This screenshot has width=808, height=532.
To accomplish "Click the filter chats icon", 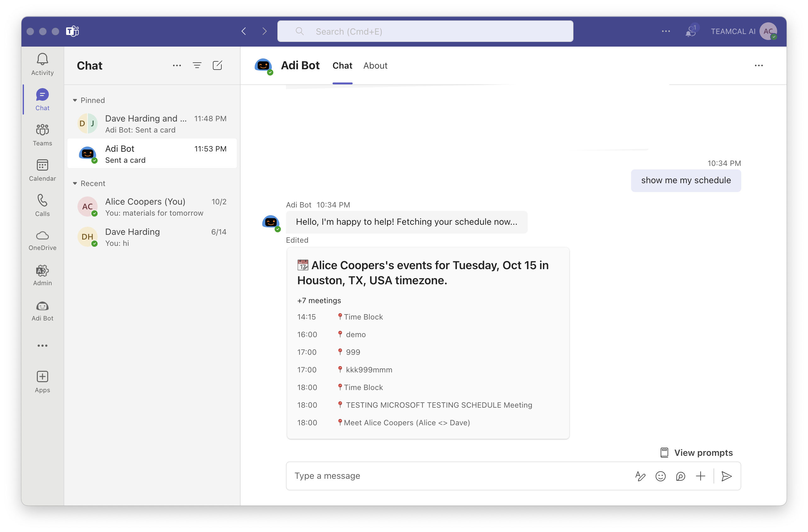I will 197,65.
